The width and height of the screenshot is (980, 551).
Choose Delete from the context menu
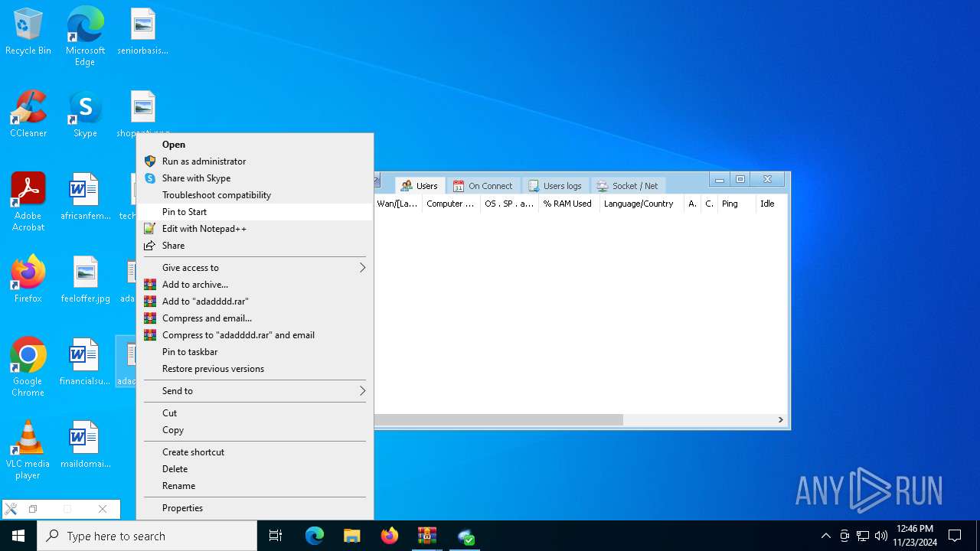point(255,469)
